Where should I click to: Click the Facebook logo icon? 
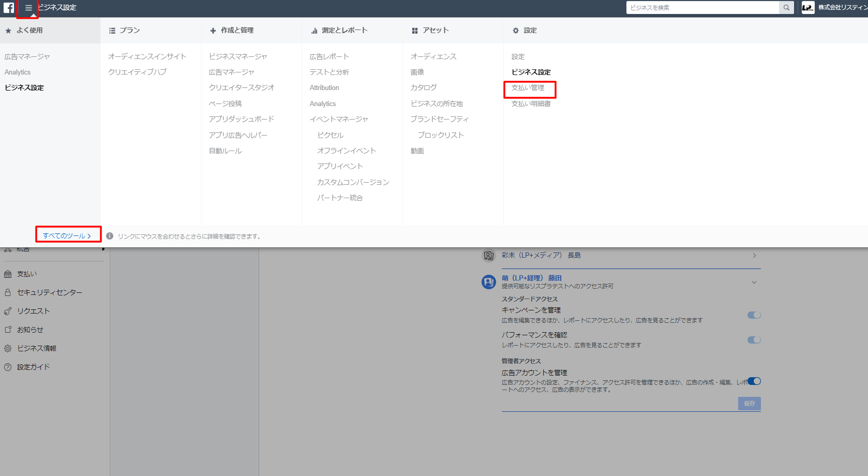pyautogui.click(x=9, y=8)
